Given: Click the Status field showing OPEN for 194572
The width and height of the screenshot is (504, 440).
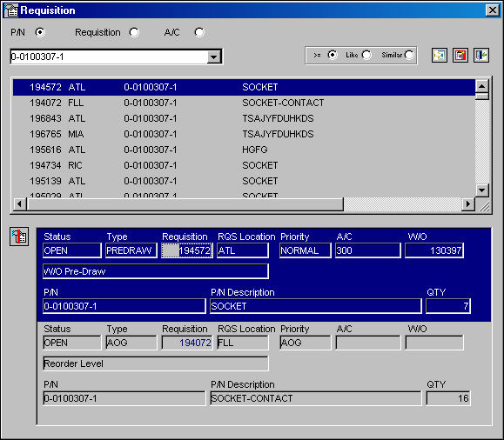Looking at the screenshot, I should pos(72,250).
